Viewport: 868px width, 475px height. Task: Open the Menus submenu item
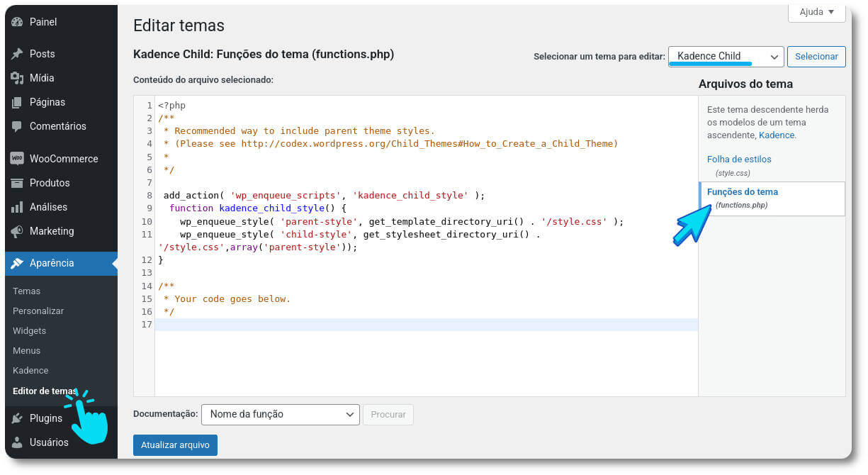26,351
